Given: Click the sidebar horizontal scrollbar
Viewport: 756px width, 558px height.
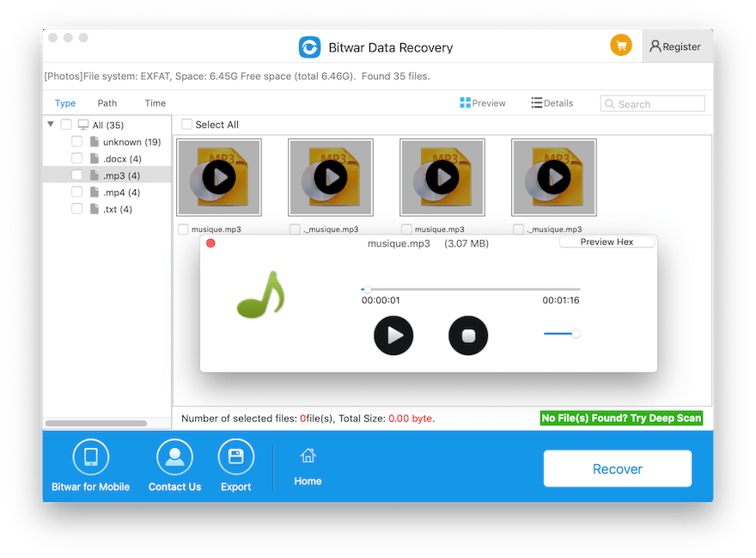Looking at the screenshot, I should 96,423.
